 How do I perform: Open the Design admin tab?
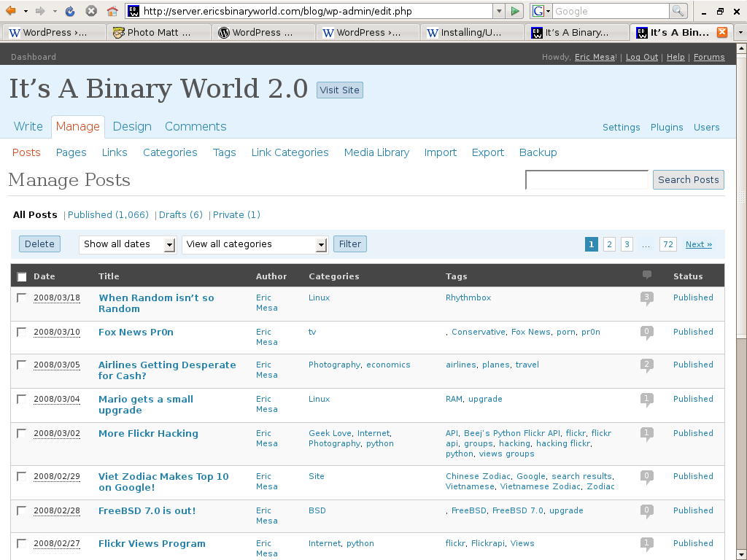click(132, 127)
